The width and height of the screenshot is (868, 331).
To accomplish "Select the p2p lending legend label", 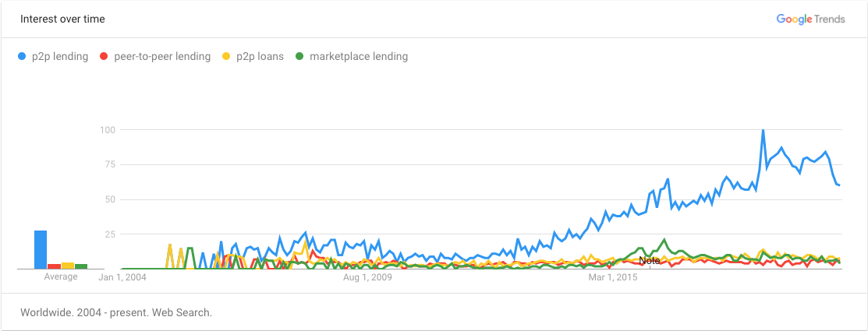I will click(x=60, y=56).
